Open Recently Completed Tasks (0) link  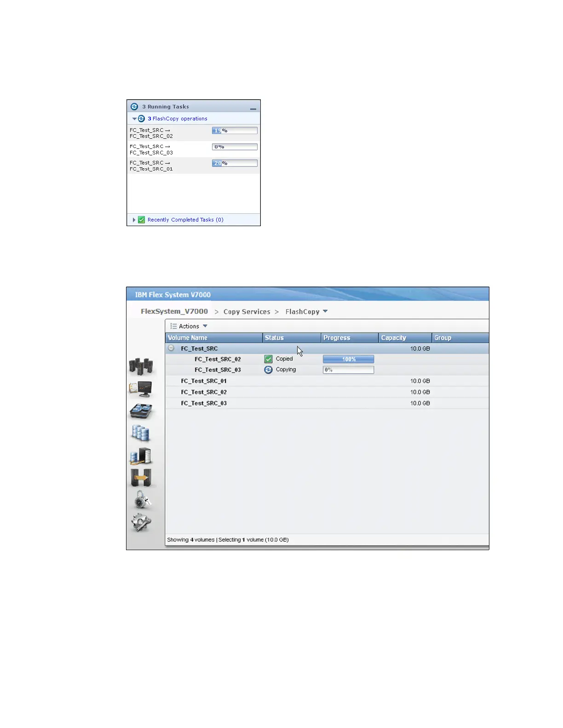[185, 220]
